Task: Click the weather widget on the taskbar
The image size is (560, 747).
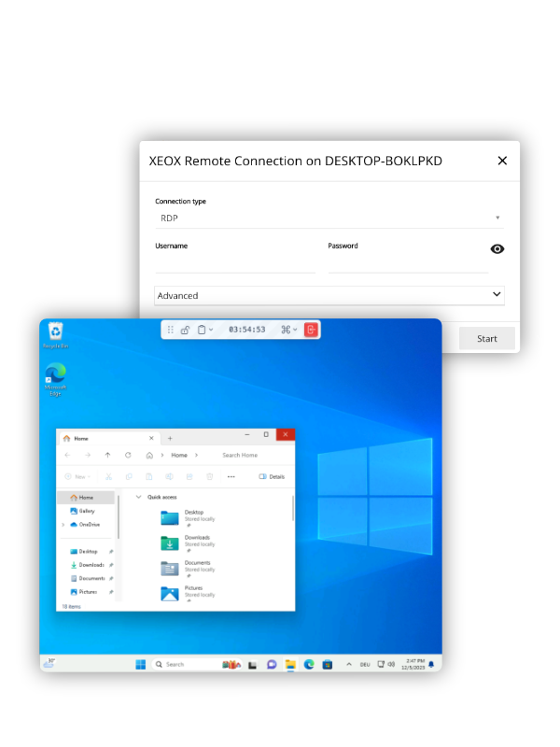Action: pos(49,663)
